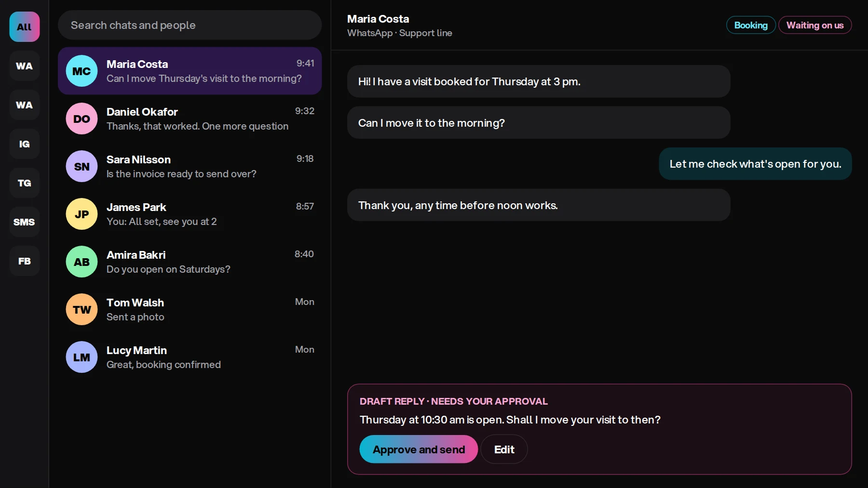Open the Daniel Okafor chat

coord(190,119)
